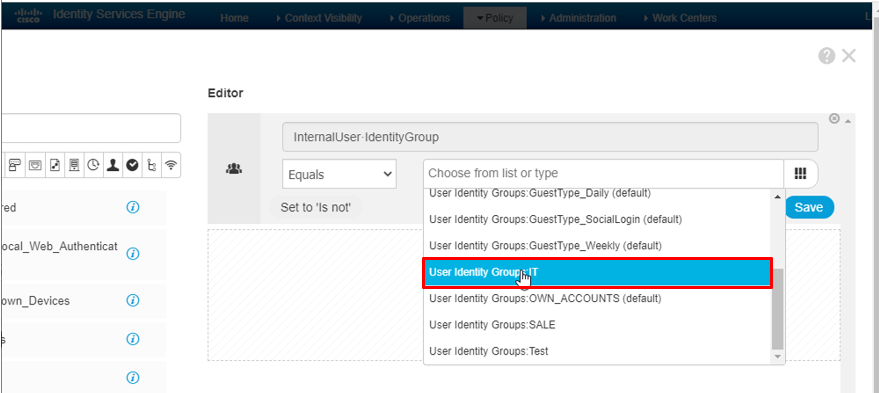Select the Ethernet port filter icon
This screenshot has width=879, height=393.
35,165
